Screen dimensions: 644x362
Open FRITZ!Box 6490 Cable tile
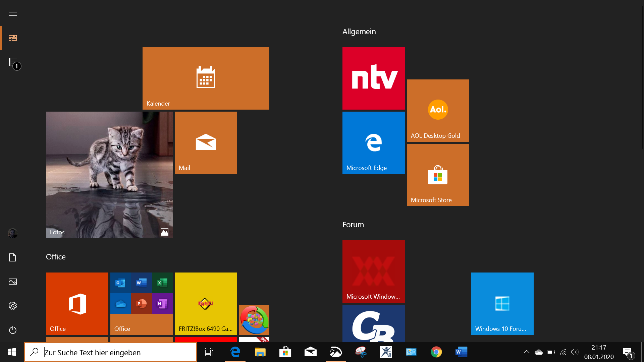click(x=206, y=303)
